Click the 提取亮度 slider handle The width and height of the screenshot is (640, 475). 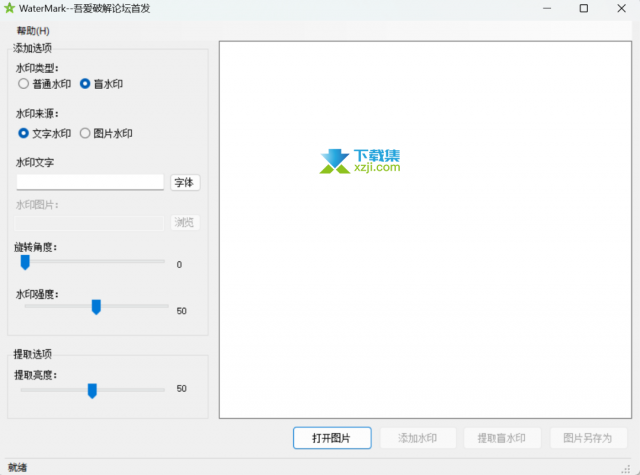point(93,391)
